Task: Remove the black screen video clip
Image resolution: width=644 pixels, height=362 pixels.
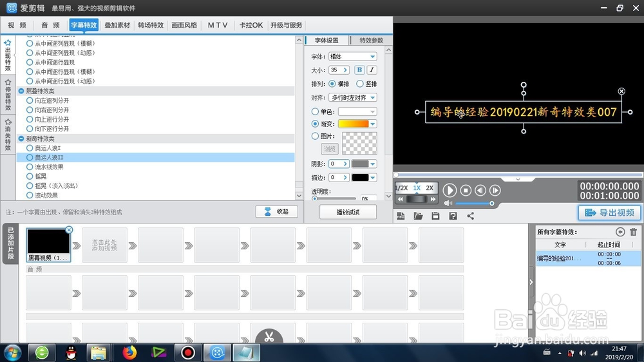Action: [x=69, y=230]
